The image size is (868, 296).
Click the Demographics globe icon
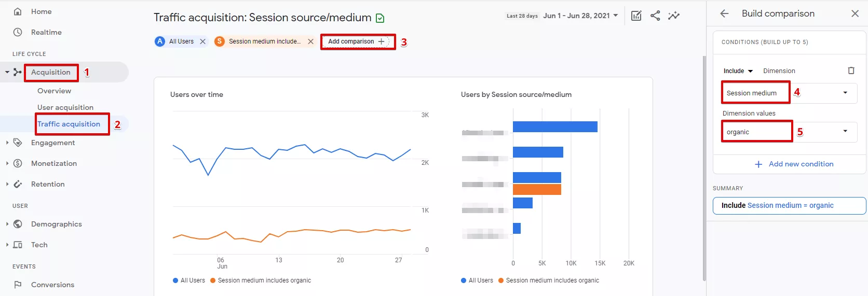click(18, 224)
